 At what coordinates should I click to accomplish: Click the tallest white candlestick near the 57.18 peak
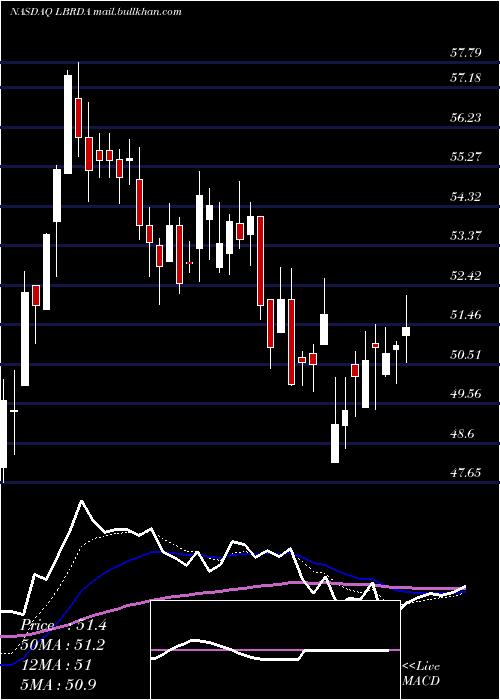pyautogui.click(x=68, y=124)
